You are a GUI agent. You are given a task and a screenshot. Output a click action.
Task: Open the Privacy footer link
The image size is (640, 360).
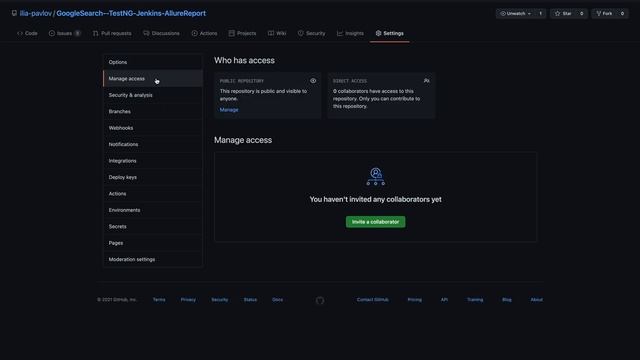pos(188,300)
